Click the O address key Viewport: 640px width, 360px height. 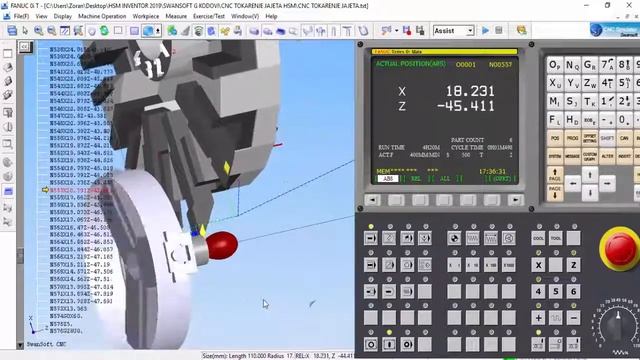click(x=555, y=65)
